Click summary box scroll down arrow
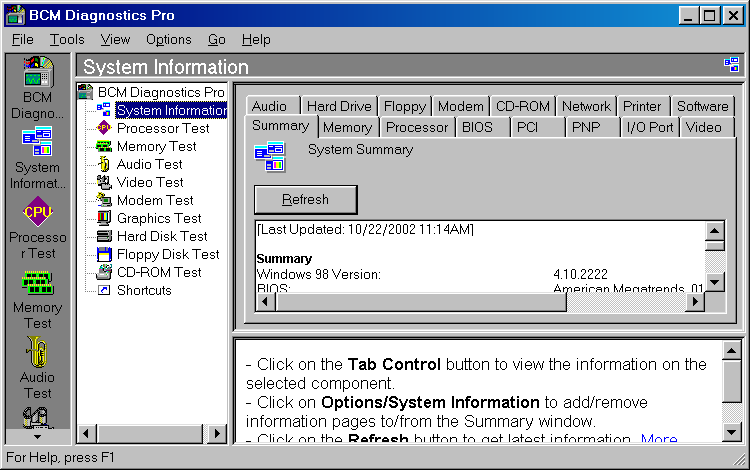 point(715,282)
